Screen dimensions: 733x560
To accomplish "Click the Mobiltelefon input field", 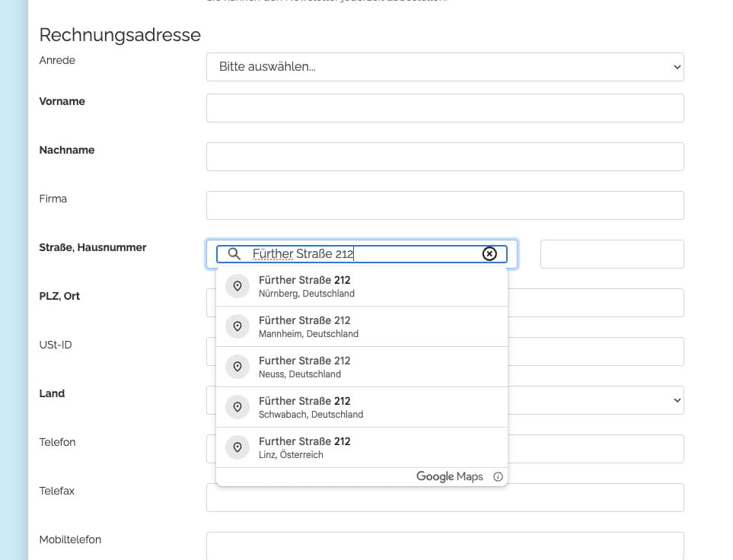I will point(445,546).
